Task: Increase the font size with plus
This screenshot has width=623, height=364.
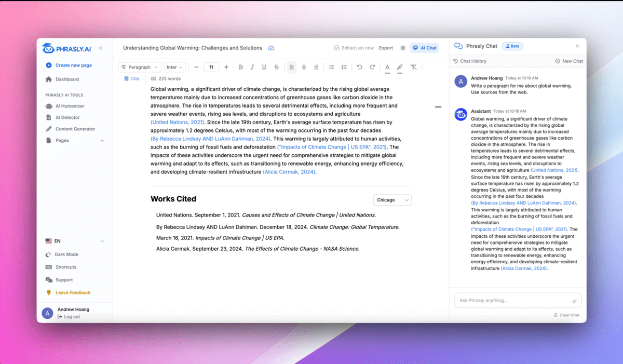Action: (x=226, y=67)
